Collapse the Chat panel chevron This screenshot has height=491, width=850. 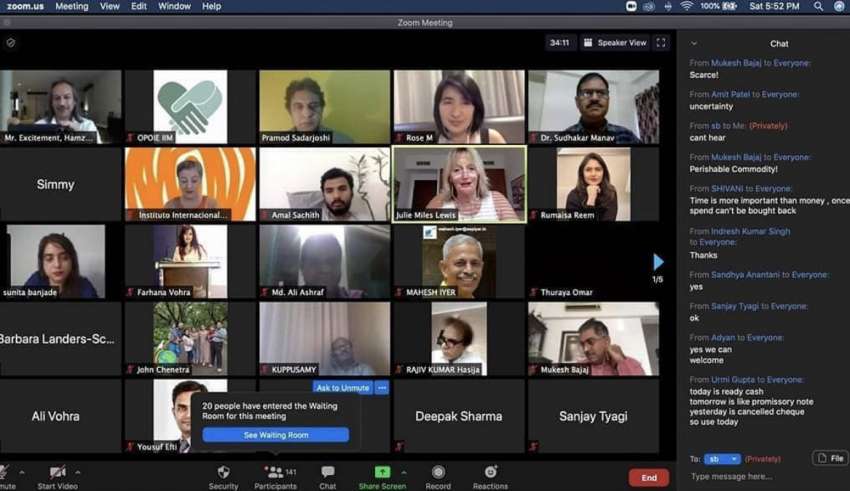pyautogui.click(x=694, y=43)
